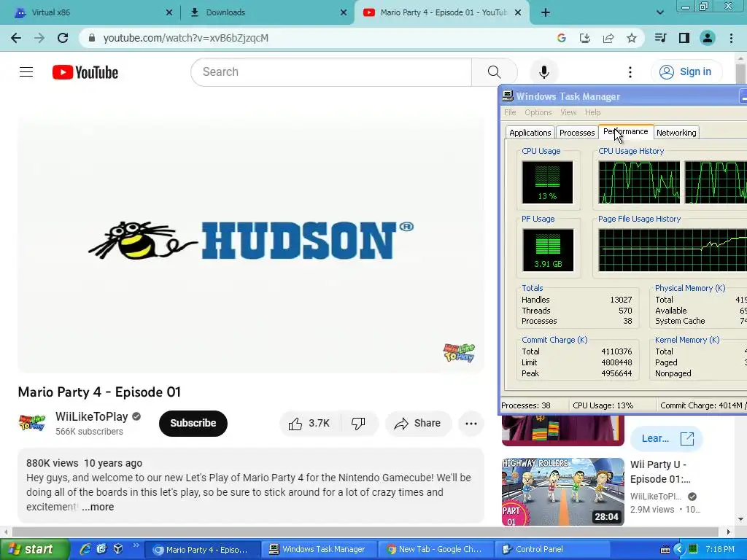Click the Windows Start button
747x560 pixels.
coord(34,550)
